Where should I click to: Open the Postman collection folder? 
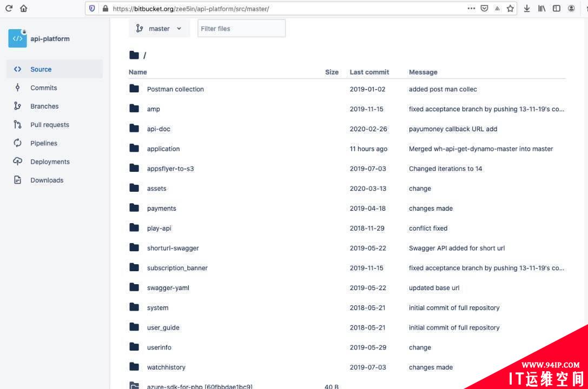(175, 89)
